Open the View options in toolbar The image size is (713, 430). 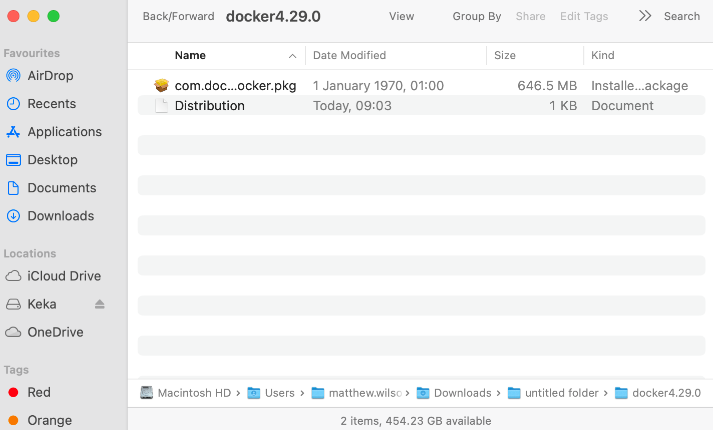point(402,16)
